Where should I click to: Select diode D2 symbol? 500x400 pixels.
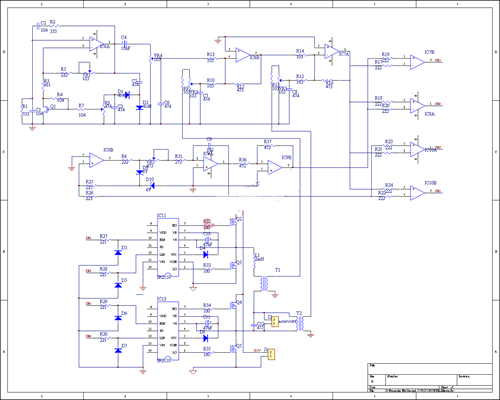140,108
